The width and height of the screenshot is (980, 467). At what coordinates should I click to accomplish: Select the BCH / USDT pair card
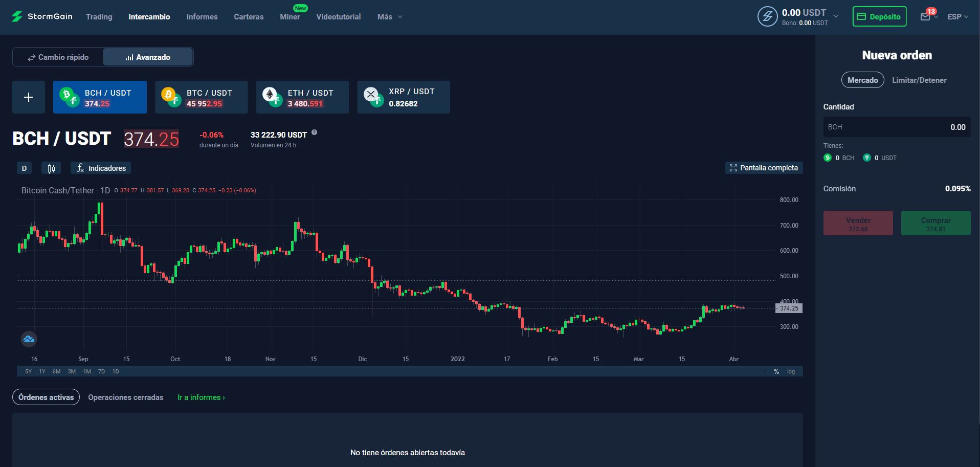pos(100,97)
